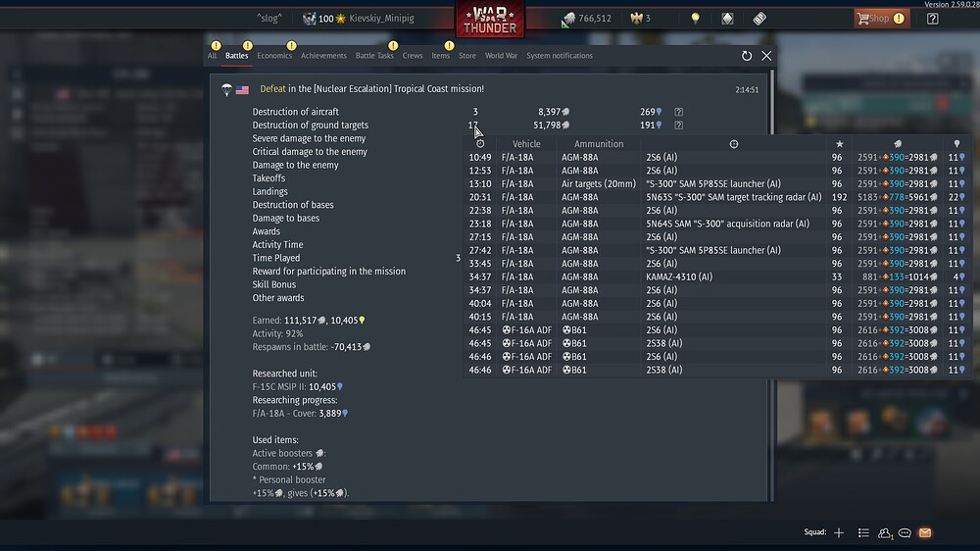Switch to the Battles tab

[236, 56]
